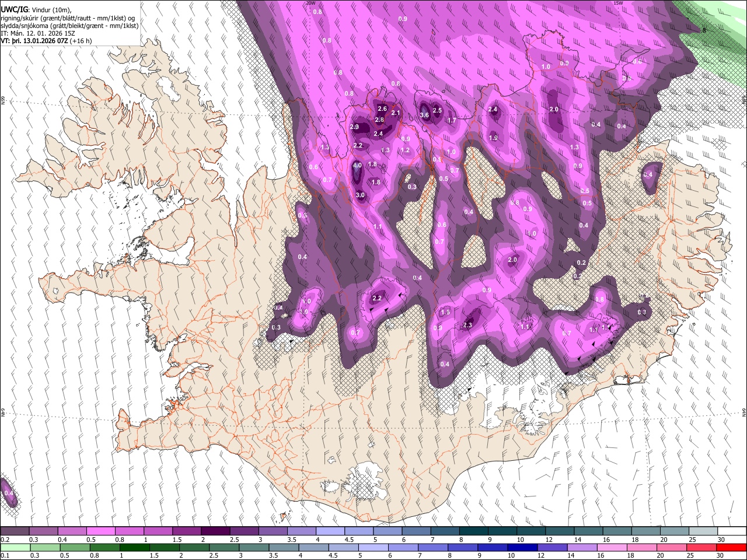Click the '0.2' label in upper legend row
The image size is (747, 560).
pyautogui.click(x=5, y=540)
